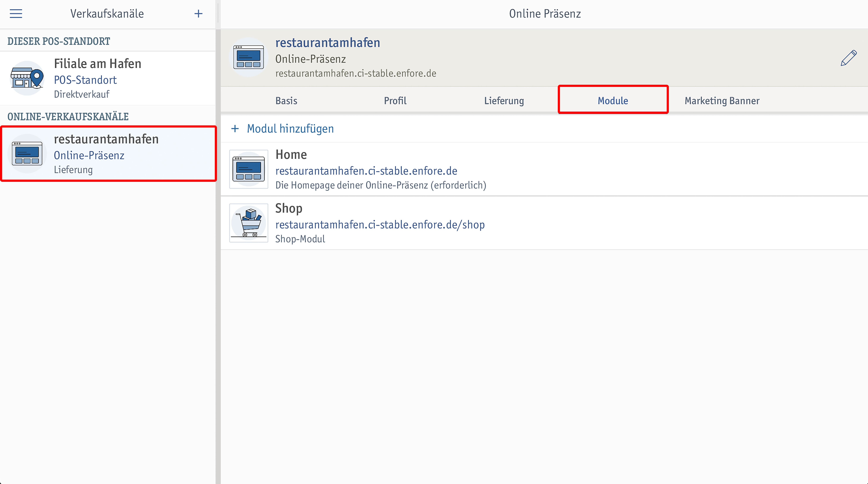Click the Shop module title
Screen dimensions: 868x484
[289, 208]
